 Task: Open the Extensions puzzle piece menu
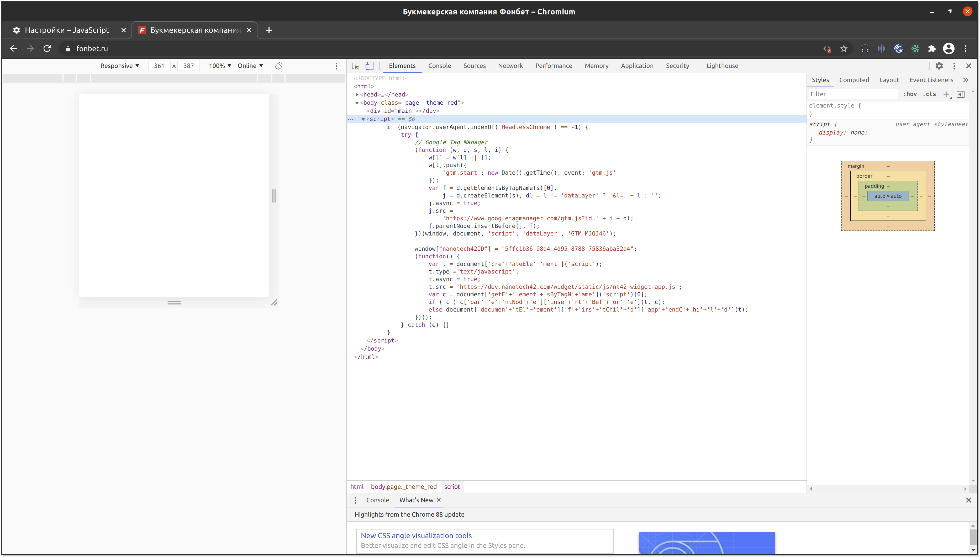pyautogui.click(x=932, y=49)
